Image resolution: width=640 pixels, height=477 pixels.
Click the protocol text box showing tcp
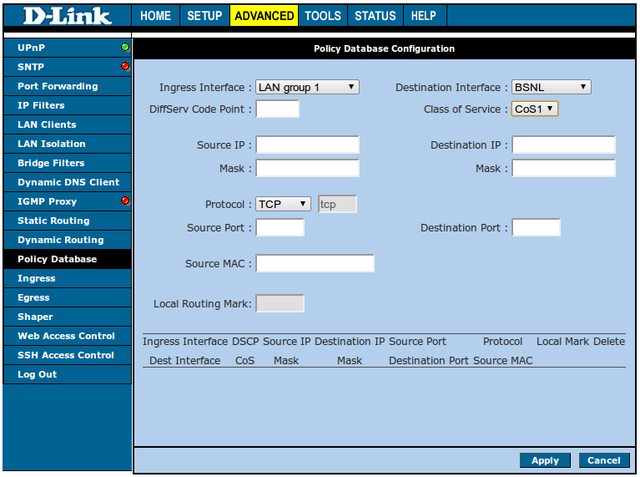click(338, 204)
